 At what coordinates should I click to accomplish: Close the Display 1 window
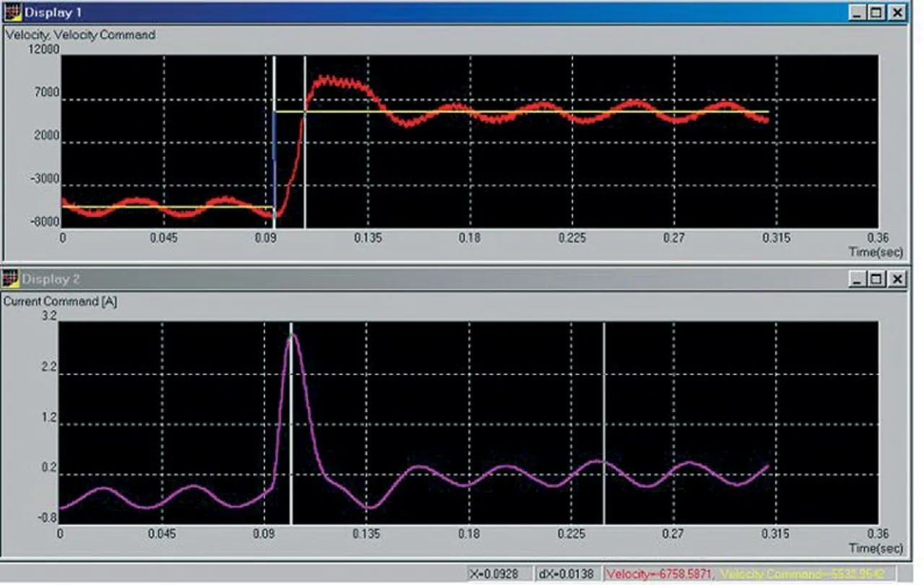[897, 12]
